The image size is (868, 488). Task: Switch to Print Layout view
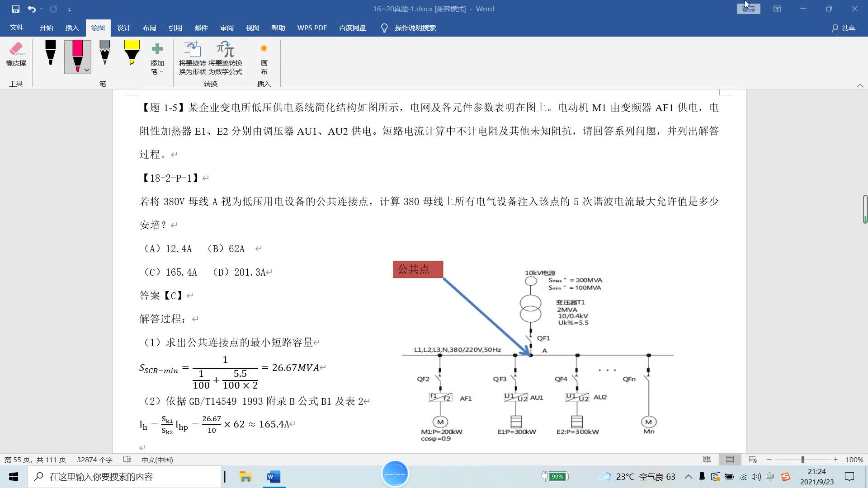[730, 460]
